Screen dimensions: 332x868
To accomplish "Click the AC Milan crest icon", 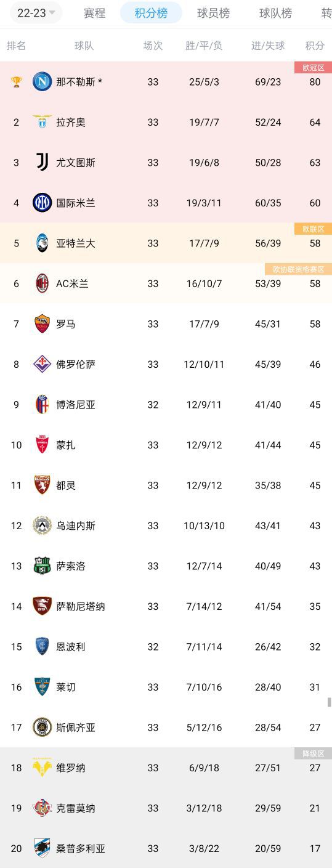I will 42,283.
